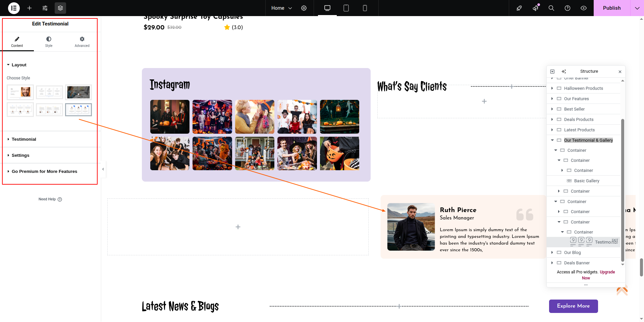Click the Add Element plus icon
Image resolution: width=644 pixels, height=322 pixels.
pos(30,8)
